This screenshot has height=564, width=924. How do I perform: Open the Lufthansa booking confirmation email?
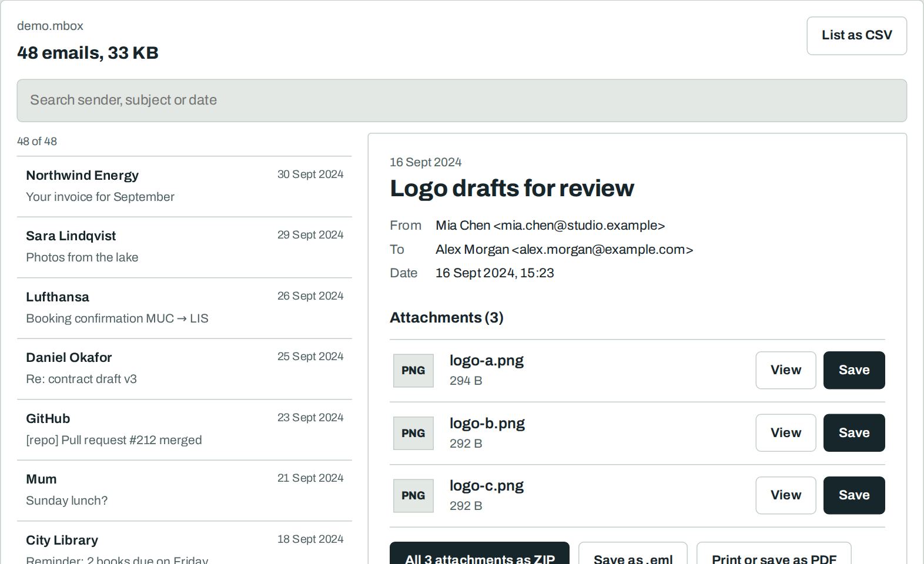click(184, 308)
